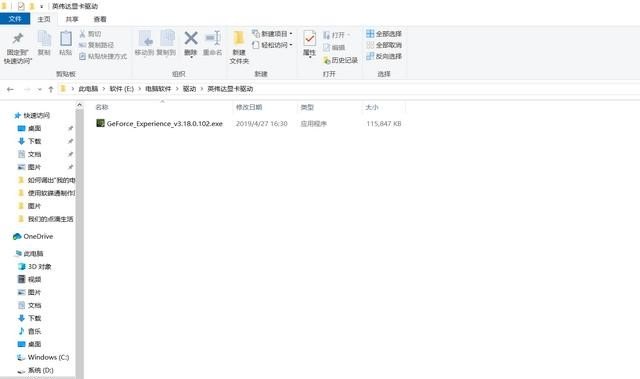Image resolution: width=640 pixels, height=379 pixels.
Task: Click 电脑软件 in the address breadcrumb
Action: (x=158, y=89)
